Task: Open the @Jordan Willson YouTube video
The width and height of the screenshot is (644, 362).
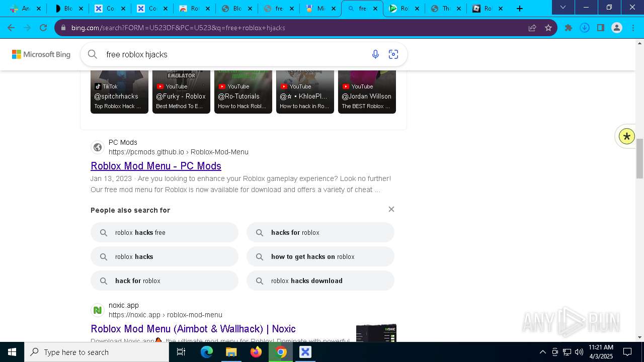Action: (367, 92)
